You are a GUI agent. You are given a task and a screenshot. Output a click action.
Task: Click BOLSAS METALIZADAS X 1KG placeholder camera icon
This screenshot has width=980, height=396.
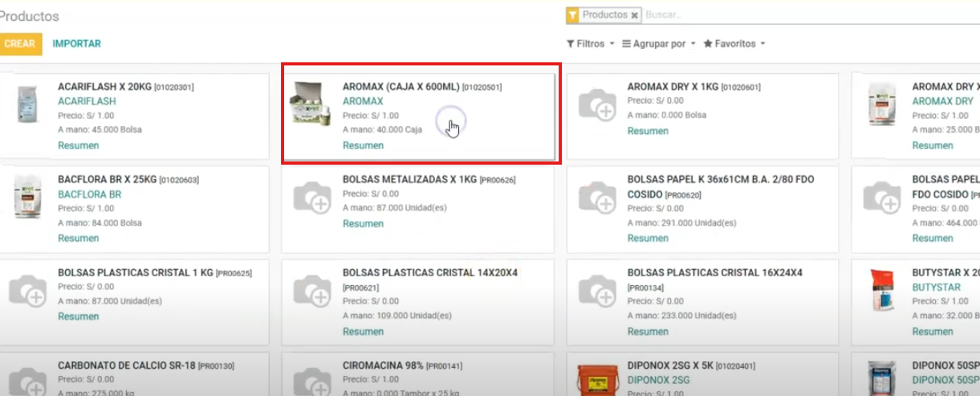pyautogui.click(x=312, y=198)
